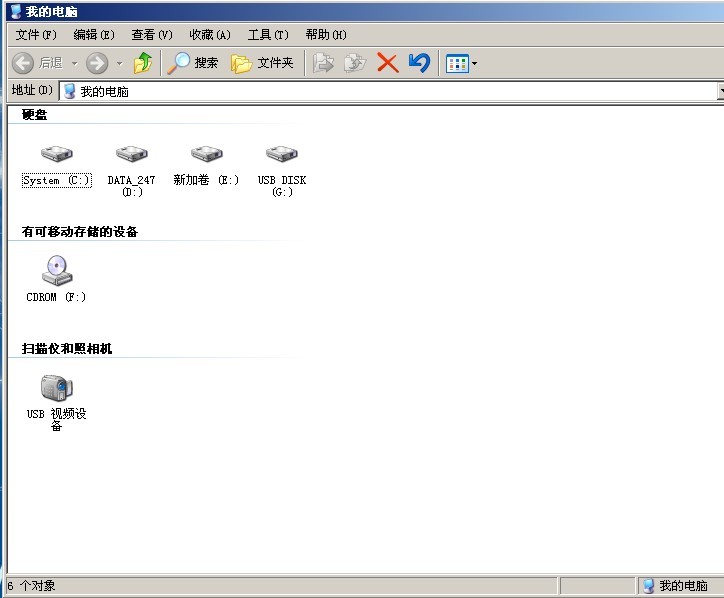Open the 查看(V) menu
Image resolution: width=724 pixels, height=598 pixels.
152,35
